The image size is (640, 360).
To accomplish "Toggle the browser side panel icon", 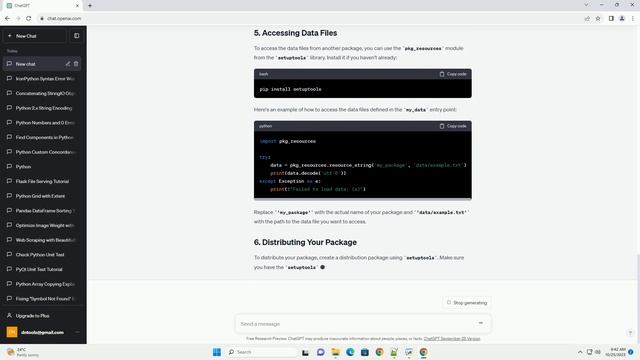I will pyautogui.click(x=611, y=18).
